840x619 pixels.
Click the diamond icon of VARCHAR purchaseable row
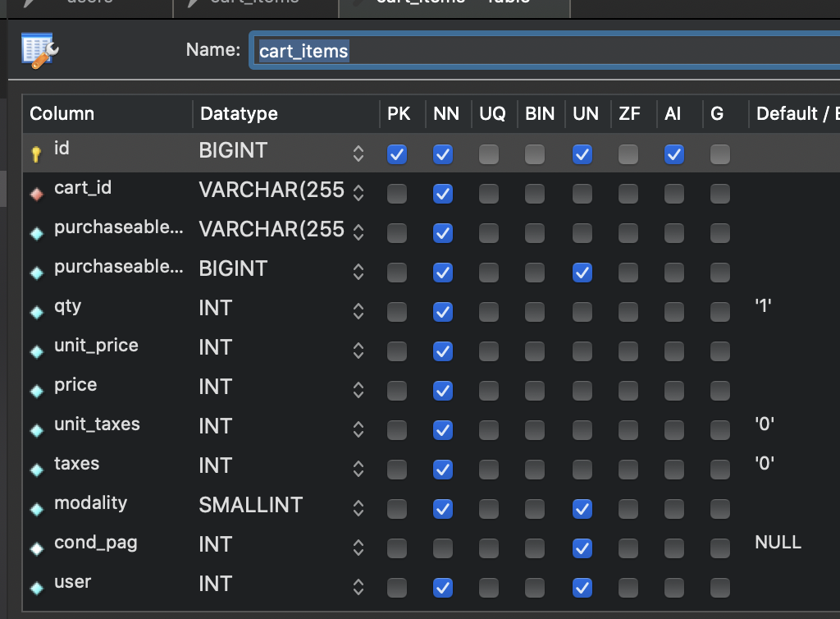point(36,233)
